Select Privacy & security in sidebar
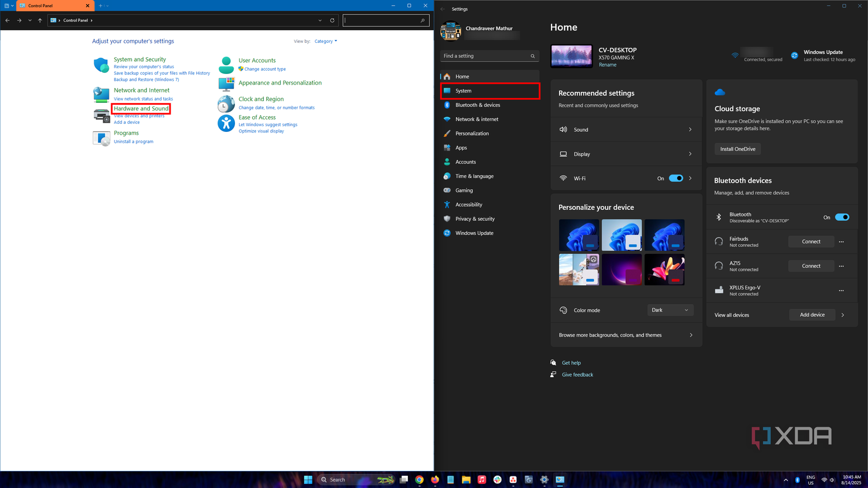The height and width of the screenshot is (488, 868). [x=490, y=219]
